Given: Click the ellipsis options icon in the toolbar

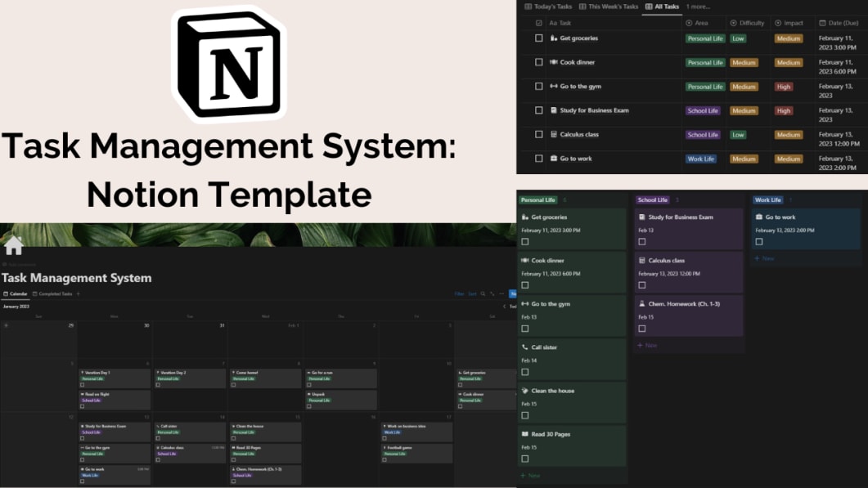Looking at the screenshot, I should (501, 293).
